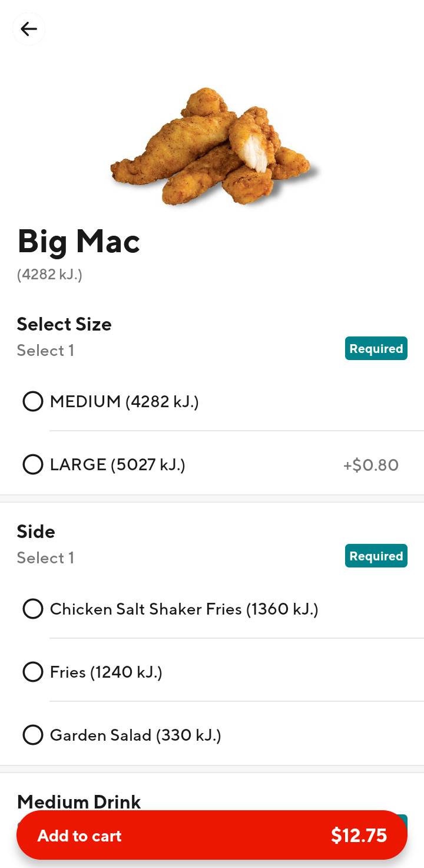Tap the +$0.80 surcharge label next to LARGE
The width and height of the screenshot is (424, 868).
370,464
